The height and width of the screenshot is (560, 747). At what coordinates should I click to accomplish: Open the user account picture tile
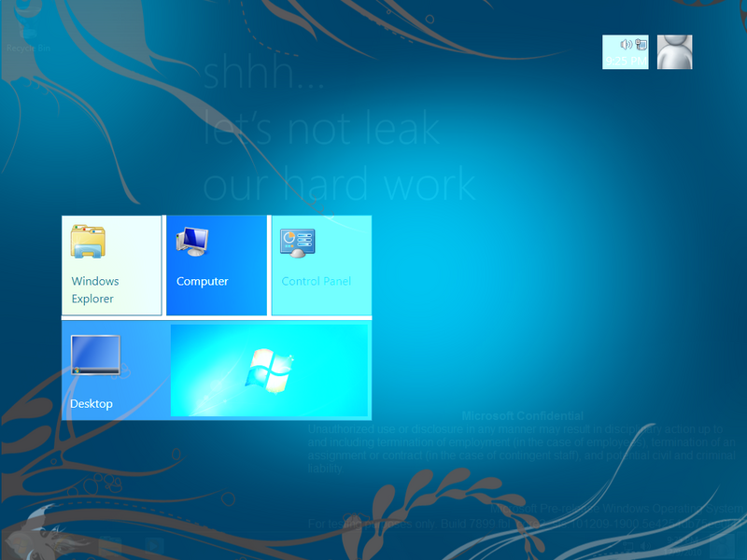click(x=674, y=52)
